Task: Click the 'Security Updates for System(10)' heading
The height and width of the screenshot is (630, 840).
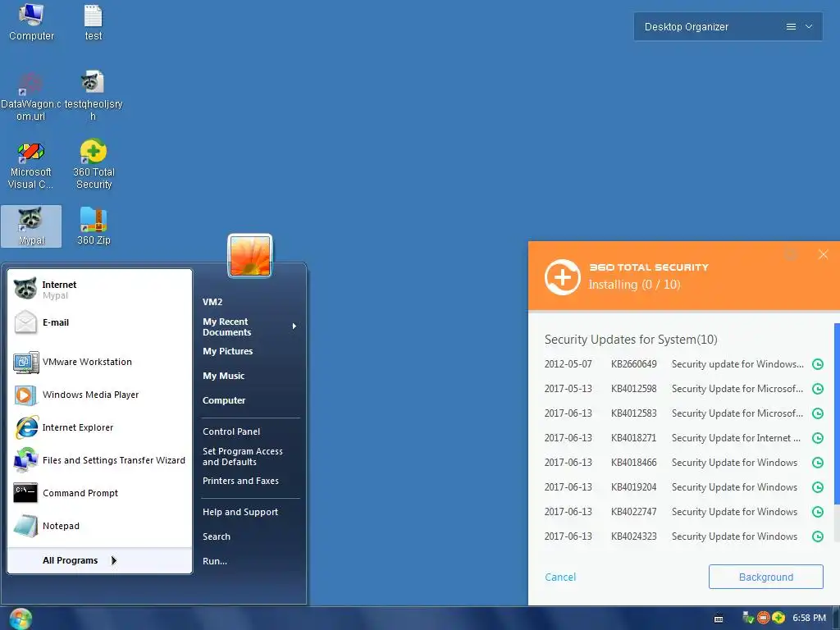Action: click(631, 340)
